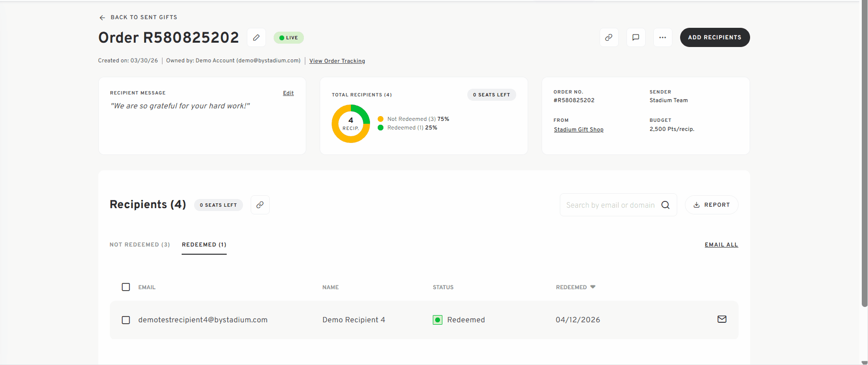
Task: Click the EMAIL column header
Action: [147, 287]
